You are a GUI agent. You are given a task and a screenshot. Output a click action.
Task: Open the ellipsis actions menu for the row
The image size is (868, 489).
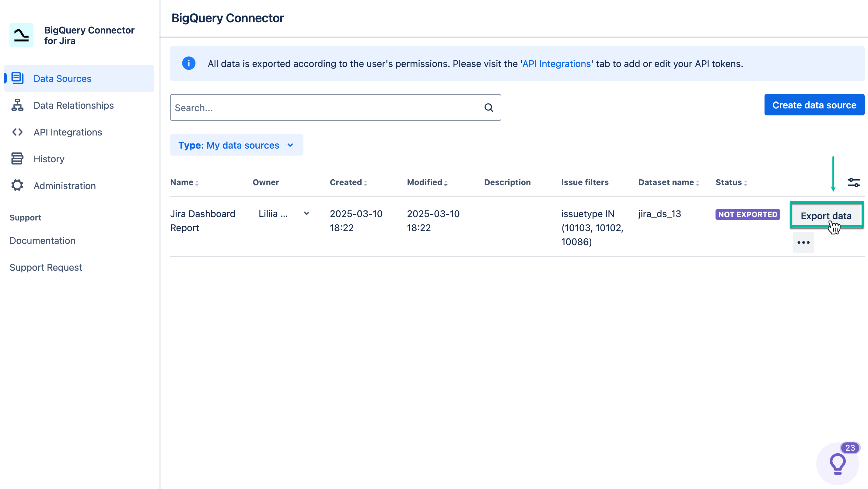pyautogui.click(x=803, y=242)
